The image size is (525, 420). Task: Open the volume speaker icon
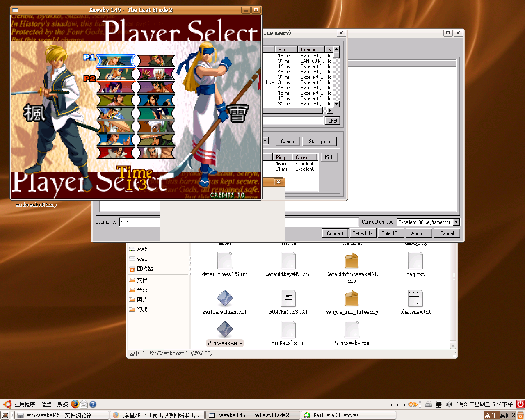(449, 404)
